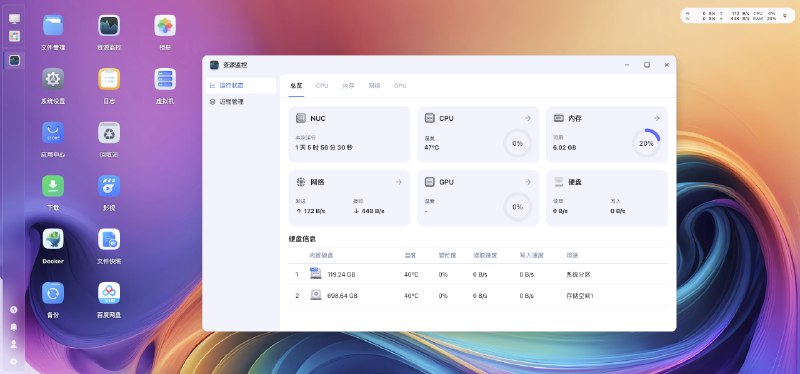Click the download speed 448 B/s
This screenshot has height=374, width=800.
tap(369, 211)
